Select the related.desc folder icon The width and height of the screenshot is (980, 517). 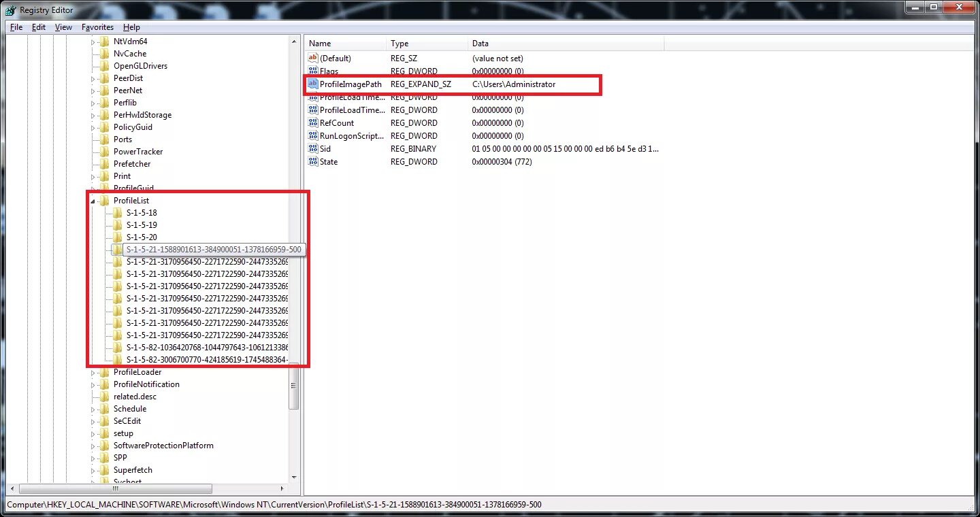tap(103, 397)
